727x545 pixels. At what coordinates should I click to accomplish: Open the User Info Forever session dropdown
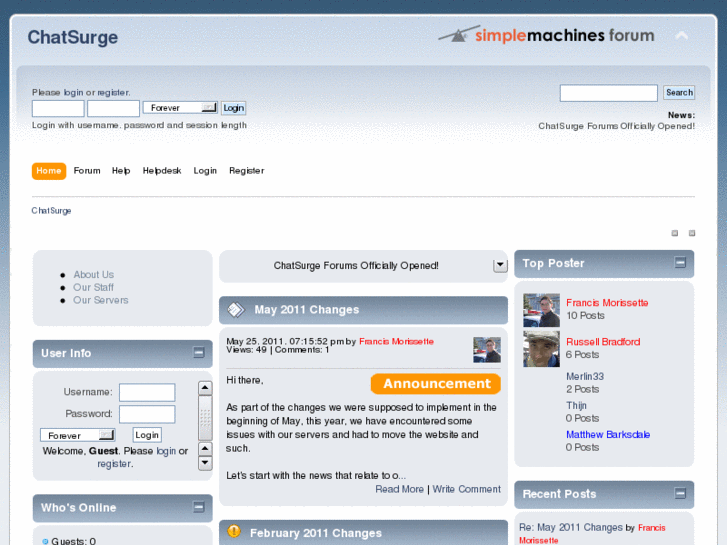pos(77,435)
